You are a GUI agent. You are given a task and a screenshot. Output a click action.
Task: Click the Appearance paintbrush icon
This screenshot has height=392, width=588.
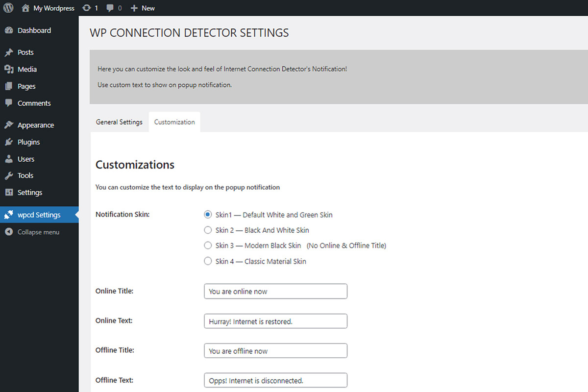click(x=9, y=125)
